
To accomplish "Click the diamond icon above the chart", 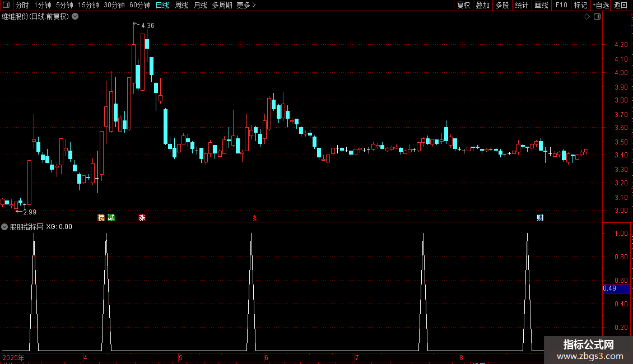I will pos(587,17).
